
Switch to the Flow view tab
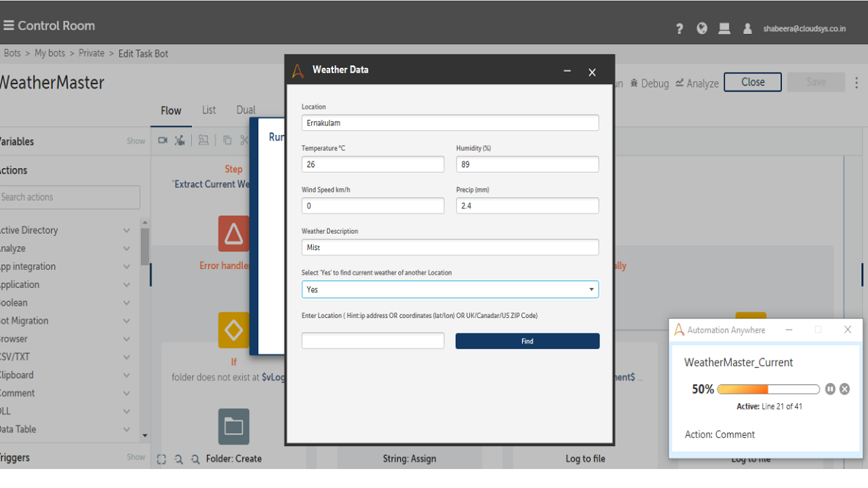point(171,110)
